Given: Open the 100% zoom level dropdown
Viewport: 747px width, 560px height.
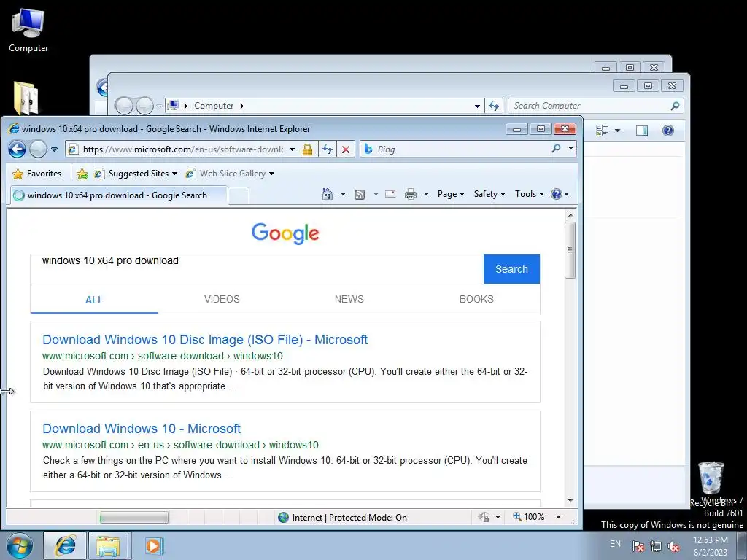Looking at the screenshot, I should (x=558, y=517).
